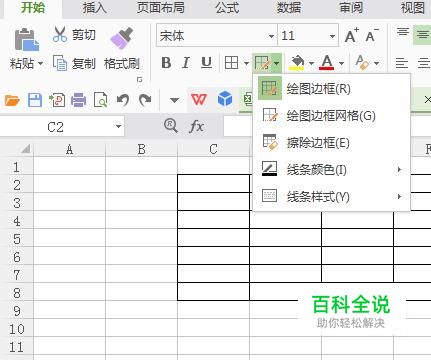
Task: Select the Format Painter brush
Action: pos(122,38)
